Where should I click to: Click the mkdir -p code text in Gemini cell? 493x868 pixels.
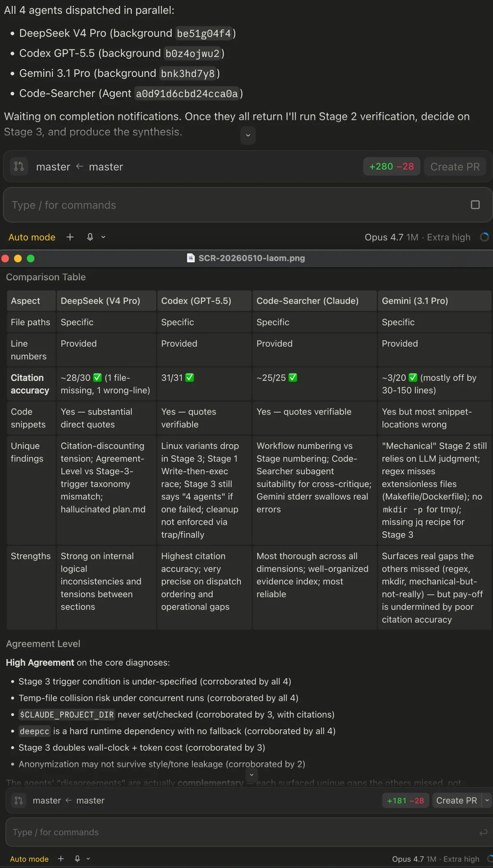point(403,509)
